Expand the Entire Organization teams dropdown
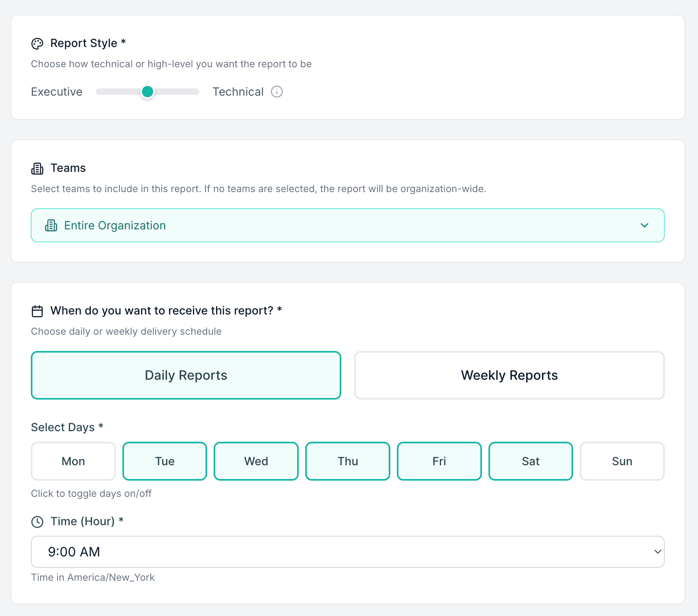Screen dimensions: 698x616 (x=644, y=225)
